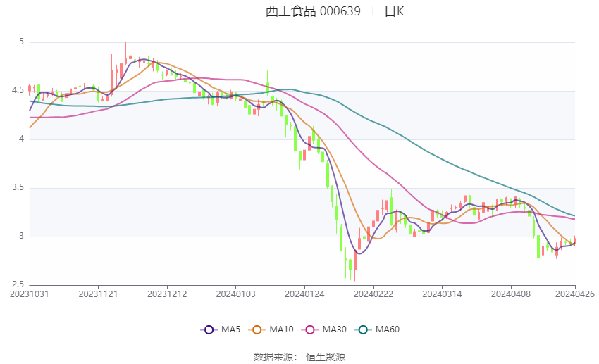Toggle the MA60 legend marker
The image size is (599, 364).
point(364,330)
